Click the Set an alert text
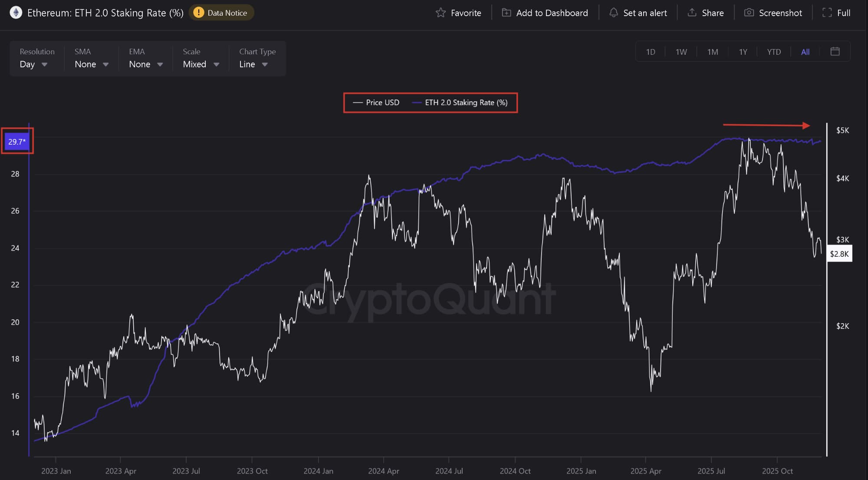Image resolution: width=868 pixels, height=480 pixels. click(x=645, y=13)
